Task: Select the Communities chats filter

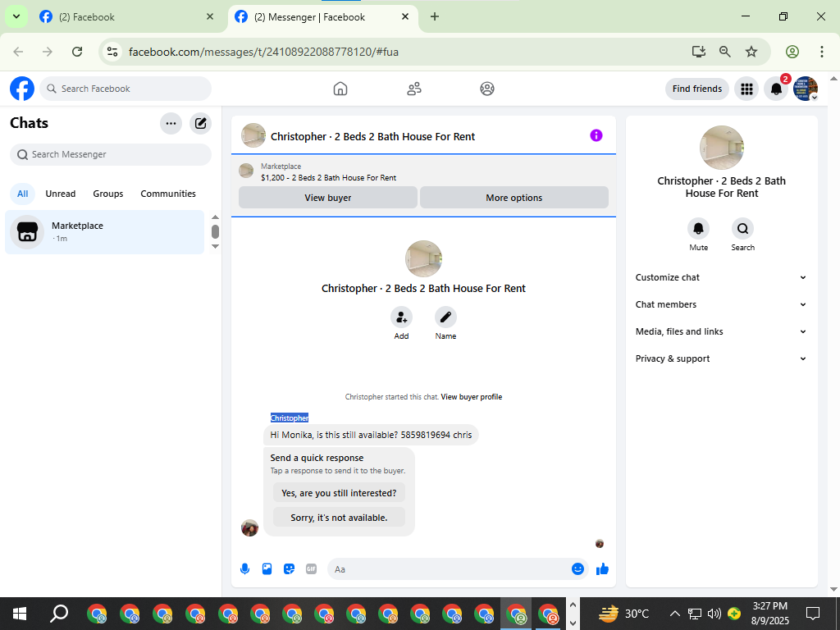Action: click(x=168, y=194)
